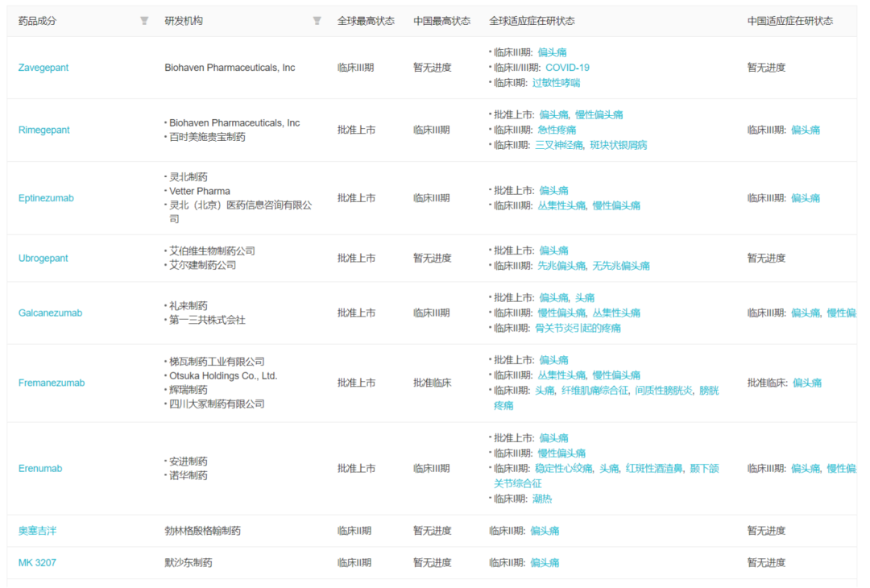Open the 红斑性酒渣鼻 indication link
The width and height of the screenshot is (870, 588).
(654, 469)
